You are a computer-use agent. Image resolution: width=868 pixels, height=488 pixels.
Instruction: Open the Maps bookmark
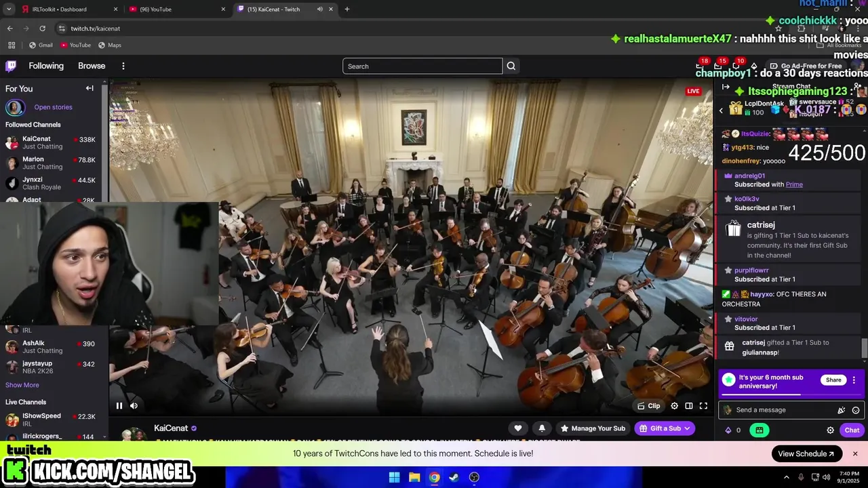110,45
